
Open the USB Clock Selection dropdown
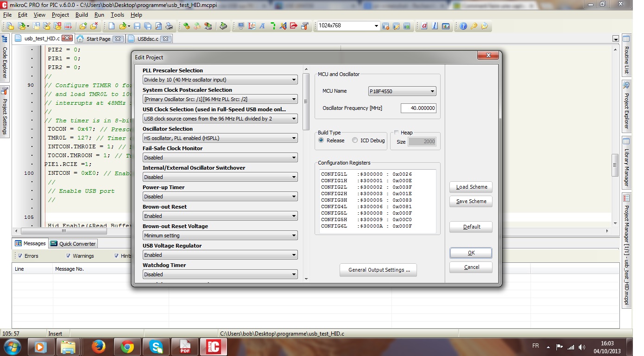point(220,119)
